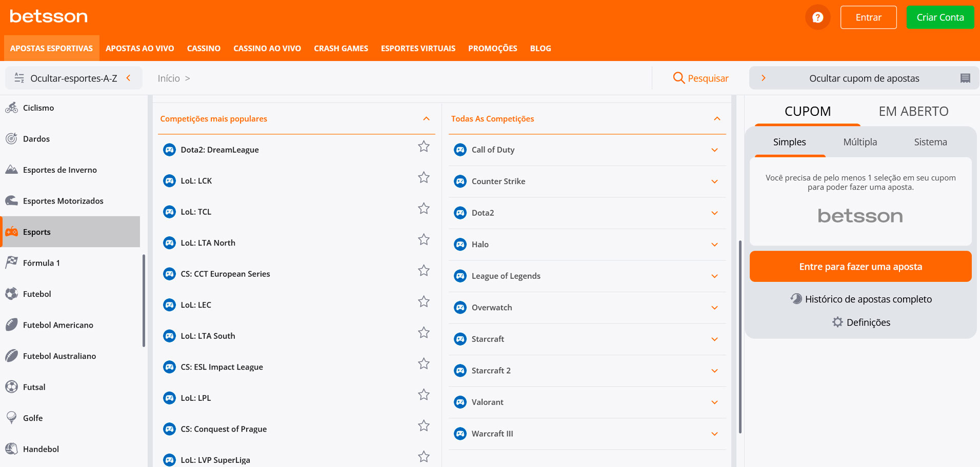Image resolution: width=980 pixels, height=467 pixels.
Task: Open CS: Conquest of Prague competition
Action: (x=224, y=429)
